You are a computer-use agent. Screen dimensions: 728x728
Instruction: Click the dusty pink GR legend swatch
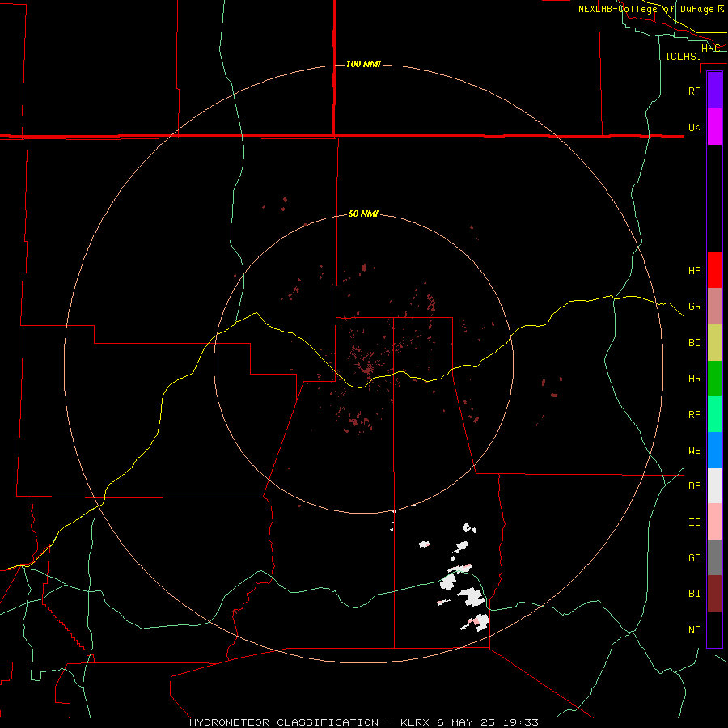pyautogui.click(x=714, y=307)
